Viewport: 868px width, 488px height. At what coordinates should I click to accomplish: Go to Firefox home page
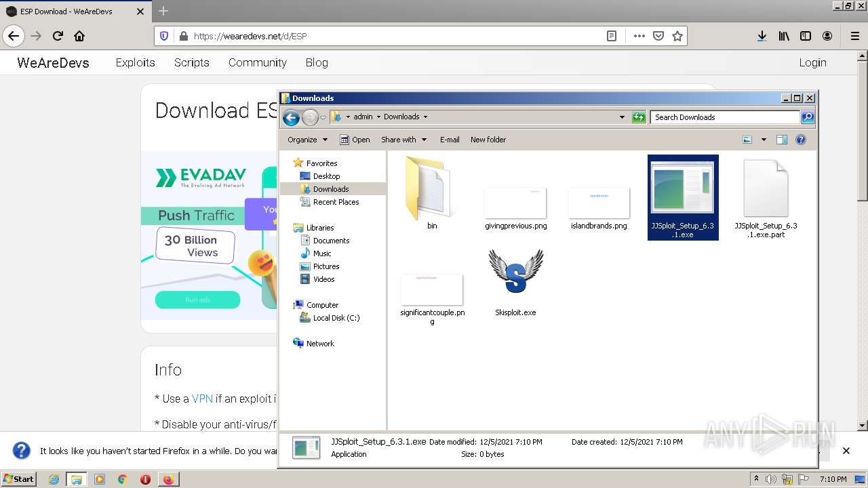click(x=79, y=36)
